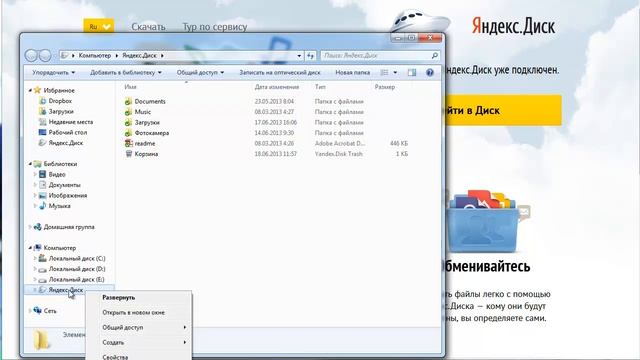The image size is (640, 360).
Task: Open Добавить в библиотеку dropdown
Action: (x=126, y=73)
